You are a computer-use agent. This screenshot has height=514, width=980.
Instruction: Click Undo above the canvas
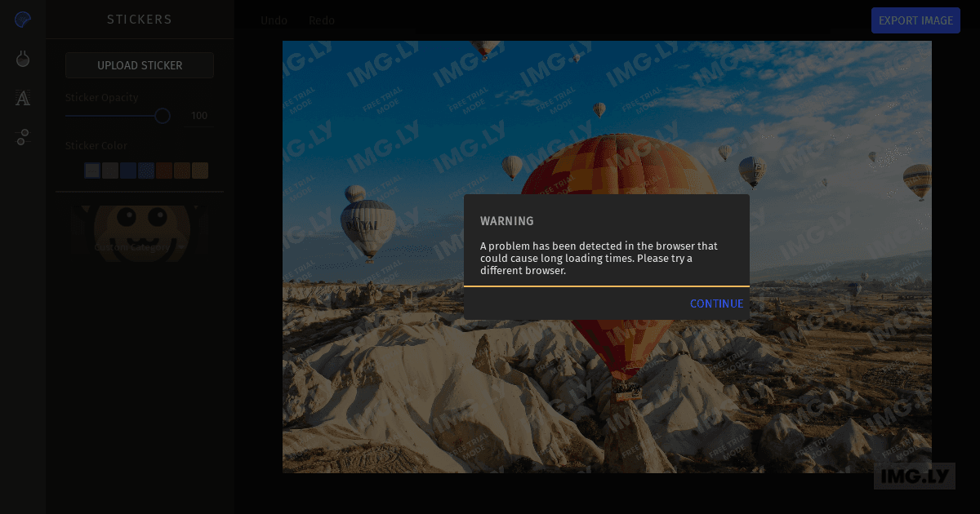(x=274, y=20)
